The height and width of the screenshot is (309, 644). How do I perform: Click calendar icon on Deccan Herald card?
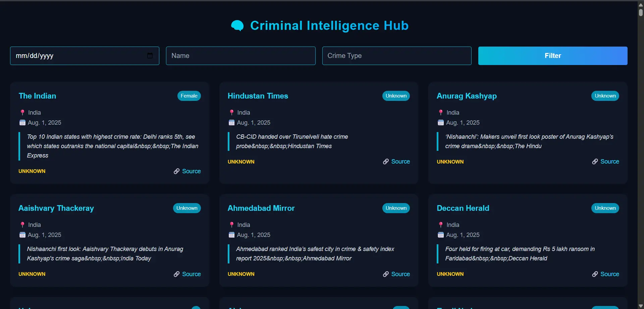tap(440, 235)
